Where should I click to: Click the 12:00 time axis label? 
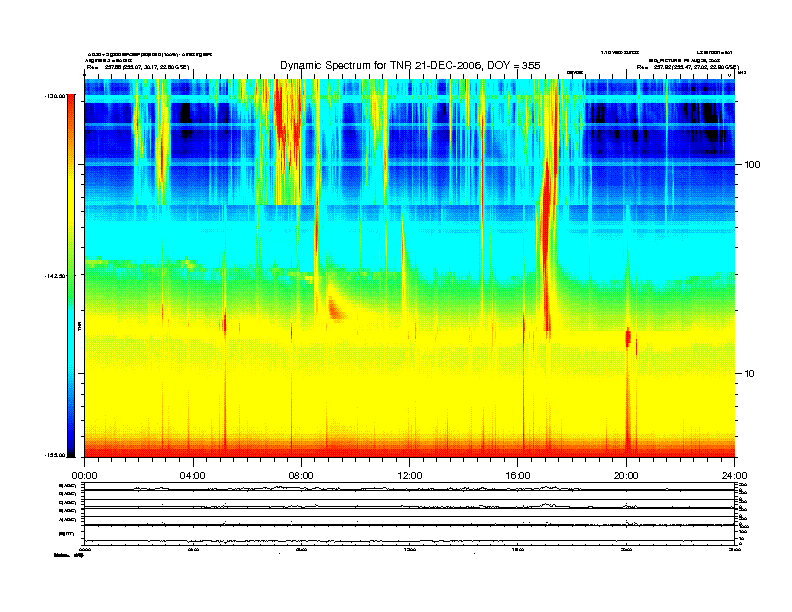[410, 476]
